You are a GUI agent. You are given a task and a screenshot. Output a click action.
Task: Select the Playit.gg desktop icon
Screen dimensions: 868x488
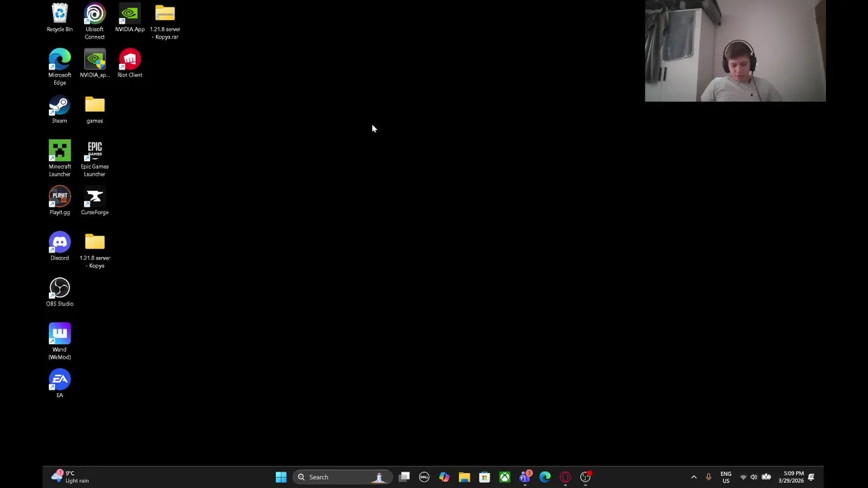click(x=60, y=201)
